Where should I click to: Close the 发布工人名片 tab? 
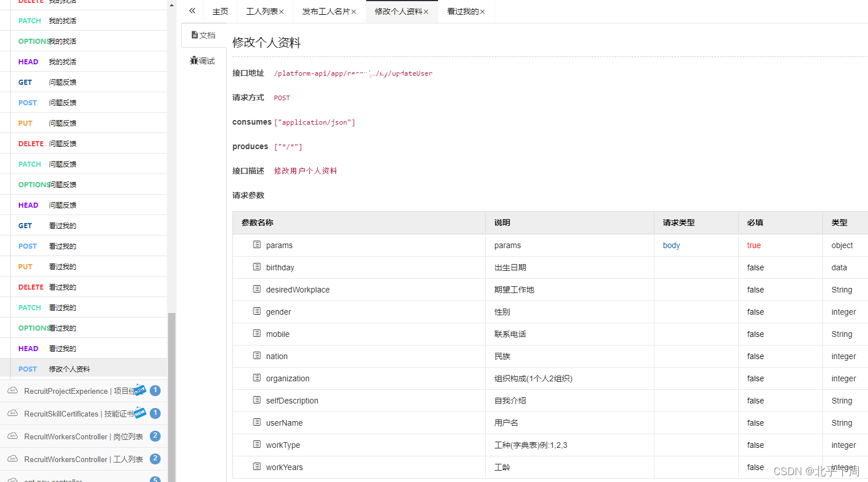pos(354,11)
